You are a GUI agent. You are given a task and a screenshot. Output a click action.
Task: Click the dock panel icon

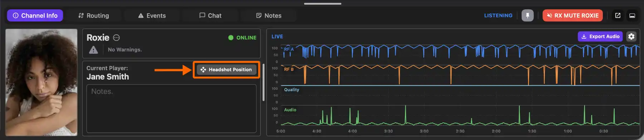632,15
